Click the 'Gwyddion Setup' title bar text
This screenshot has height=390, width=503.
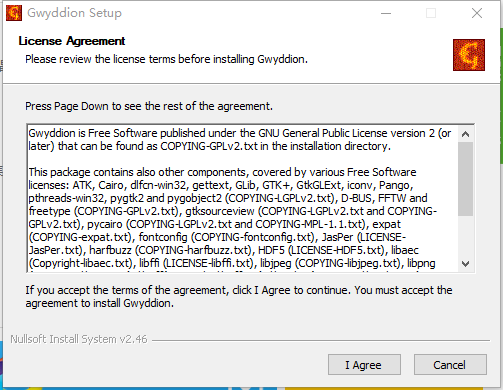(x=74, y=13)
